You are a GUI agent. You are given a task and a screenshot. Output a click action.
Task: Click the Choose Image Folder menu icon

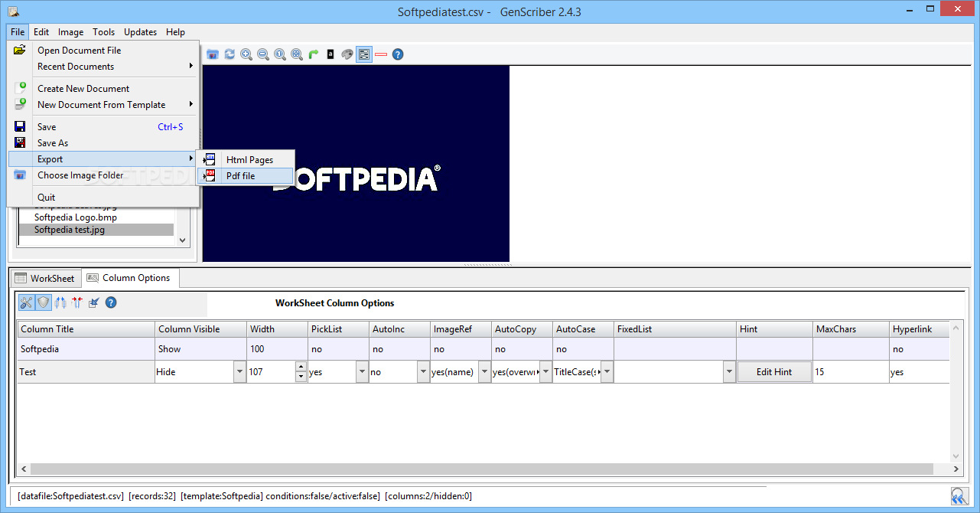click(x=21, y=175)
